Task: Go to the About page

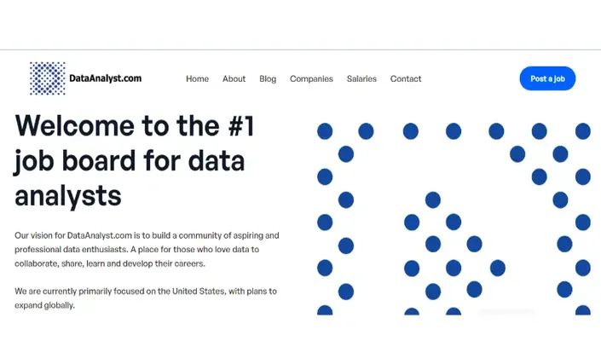Action: (234, 79)
